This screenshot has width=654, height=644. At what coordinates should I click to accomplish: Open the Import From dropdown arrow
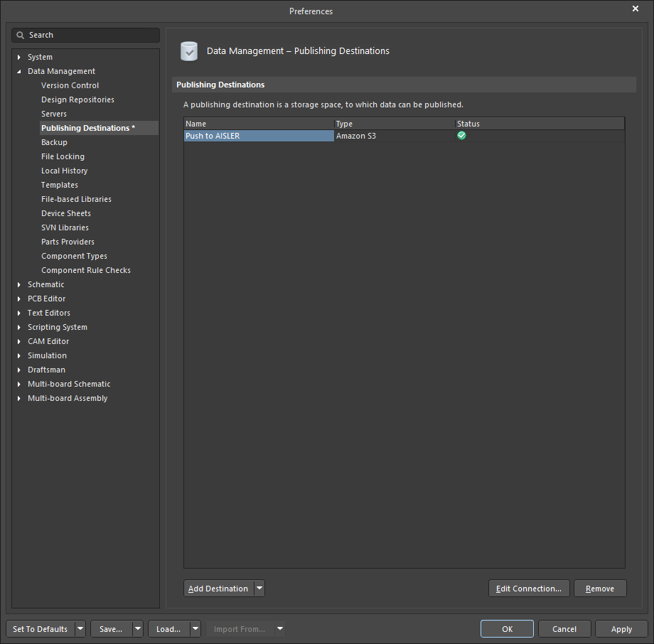coord(280,628)
